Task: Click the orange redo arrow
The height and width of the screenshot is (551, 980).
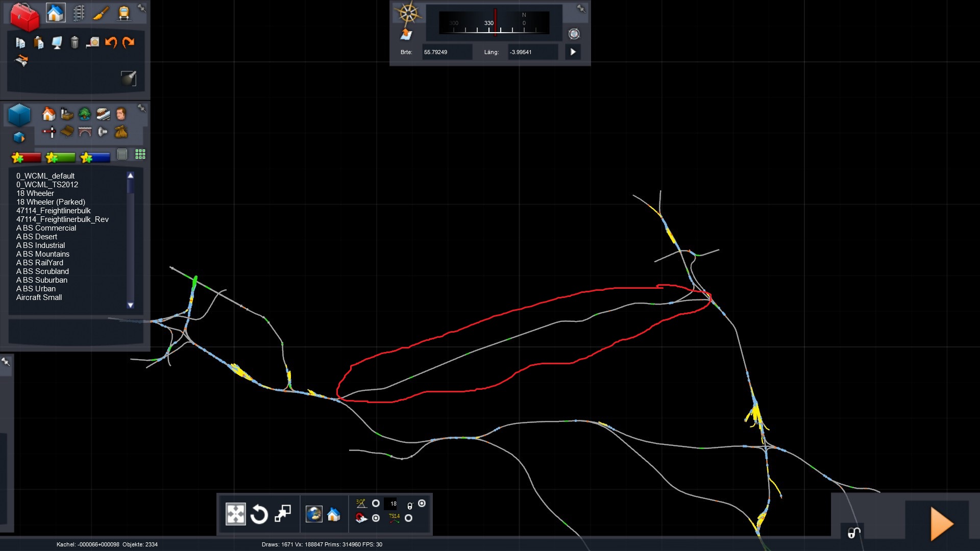Action: [x=129, y=42]
